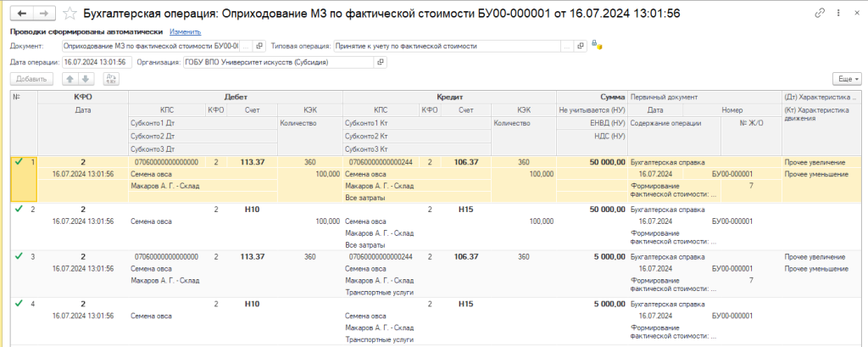This screenshot has width=868, height=347.
Task: Click the Дата операции input field
Action: (x=93, y=62)
